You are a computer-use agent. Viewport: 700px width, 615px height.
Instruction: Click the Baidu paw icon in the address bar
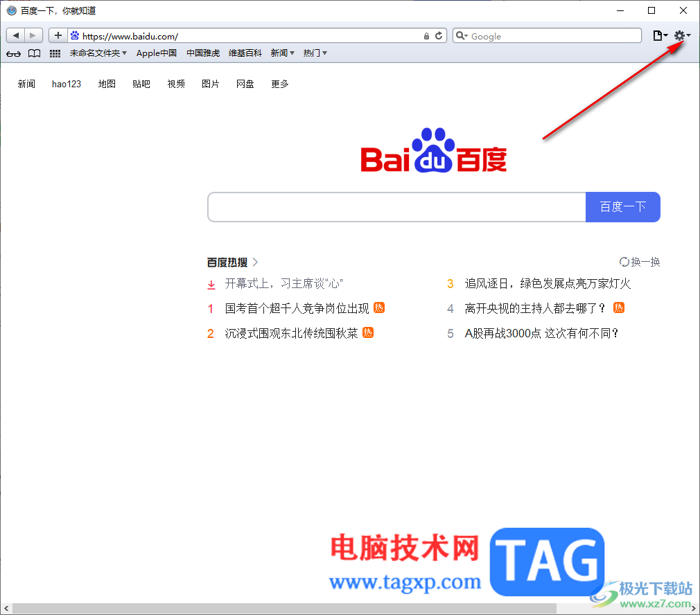[x=75, y=35]
